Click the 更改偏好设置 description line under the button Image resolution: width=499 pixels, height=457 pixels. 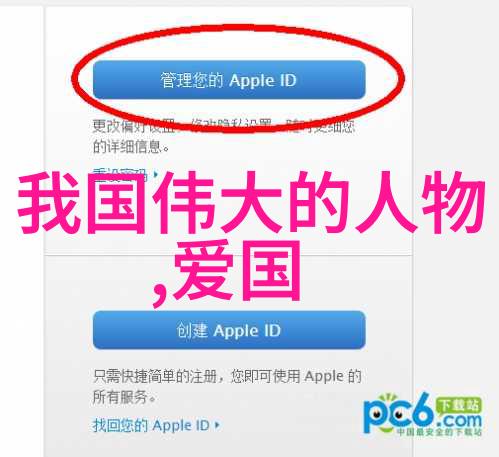[223, 126]
